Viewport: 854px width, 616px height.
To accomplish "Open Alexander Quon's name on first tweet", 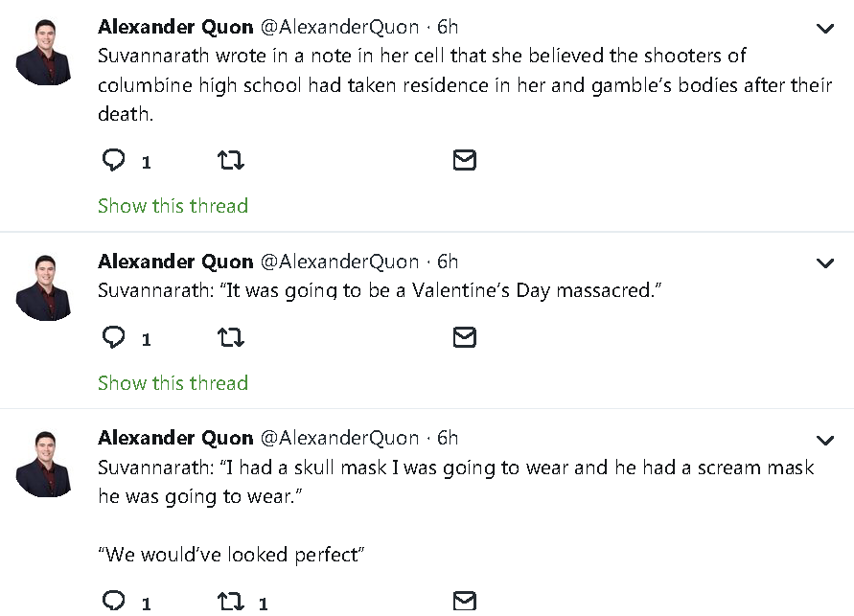I will tap(175, 27).
